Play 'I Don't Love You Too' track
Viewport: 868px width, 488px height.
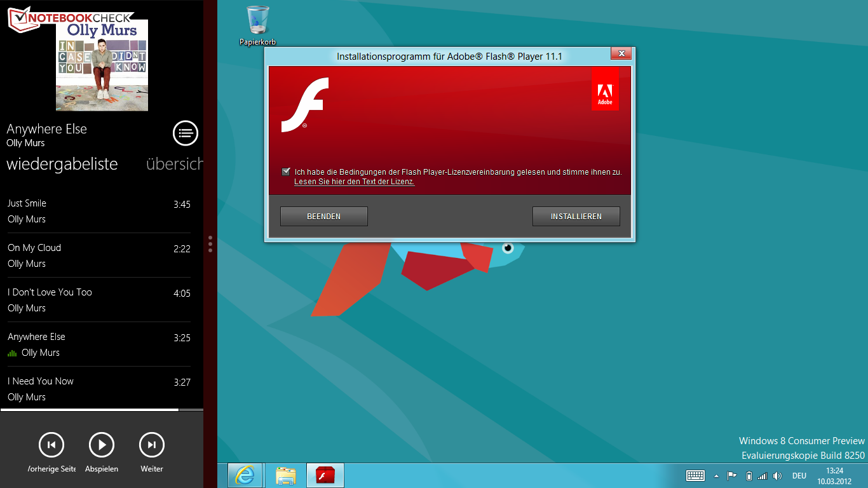pyautogui.click(x=99, y=300)
